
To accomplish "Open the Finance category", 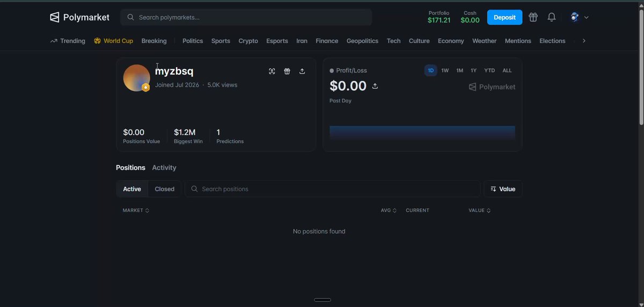I will (327, 41).
